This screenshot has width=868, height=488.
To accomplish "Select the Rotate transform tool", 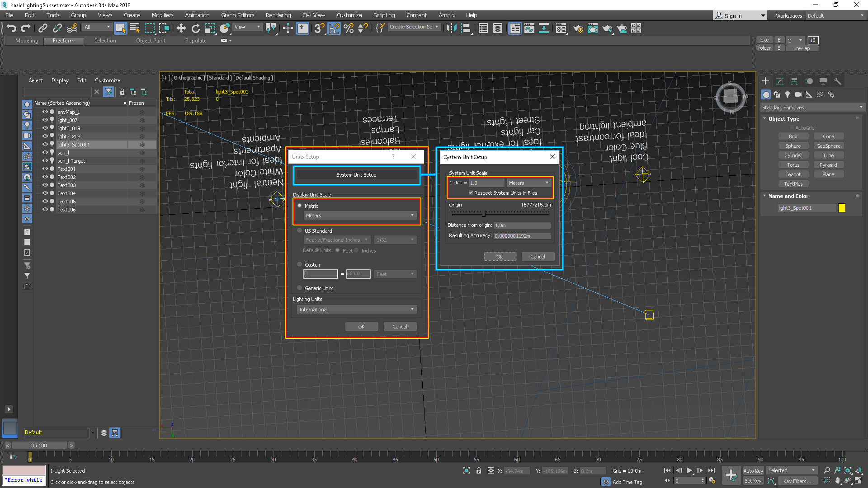I will pos(195,28).
